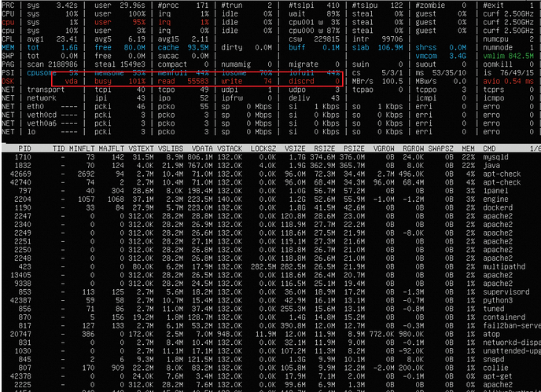This screenshot has height=392, width=541.
Task: Click the python3 process name
Action: (498, 300)
